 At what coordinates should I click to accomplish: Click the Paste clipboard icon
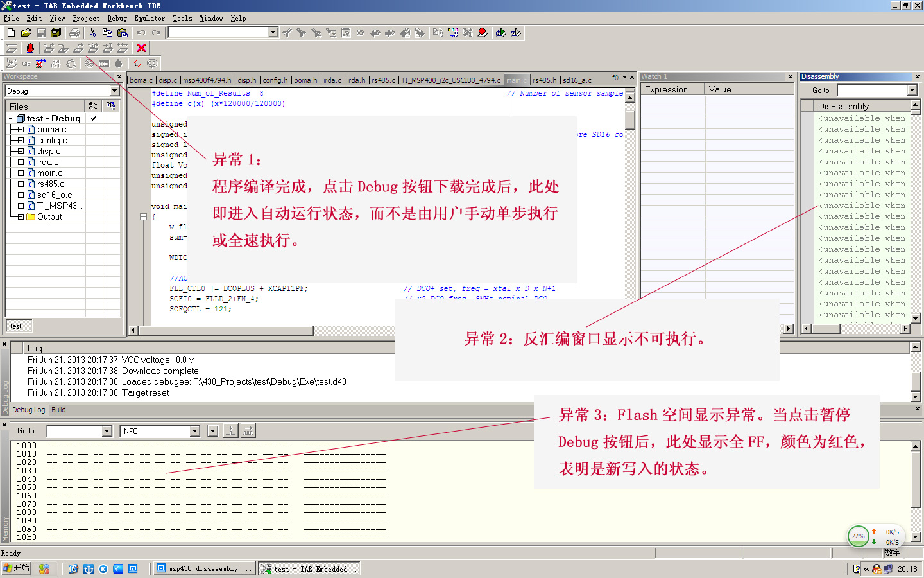tap(123, 33)
